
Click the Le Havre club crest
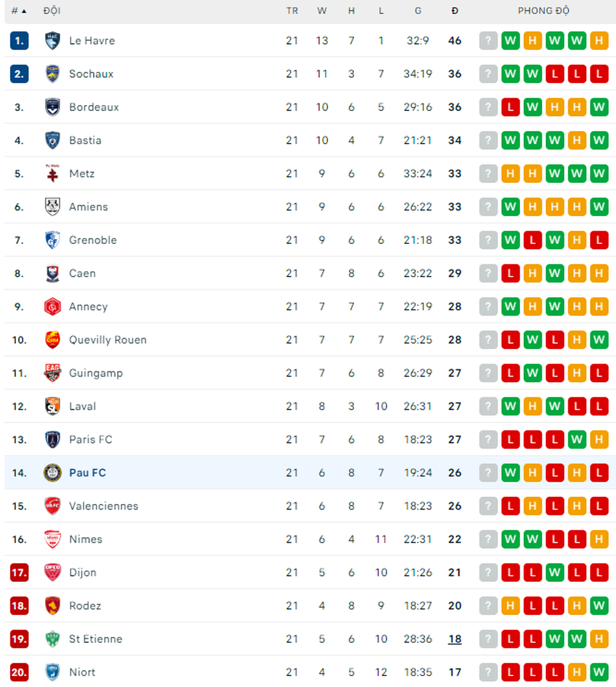click(x=52, y=40)
